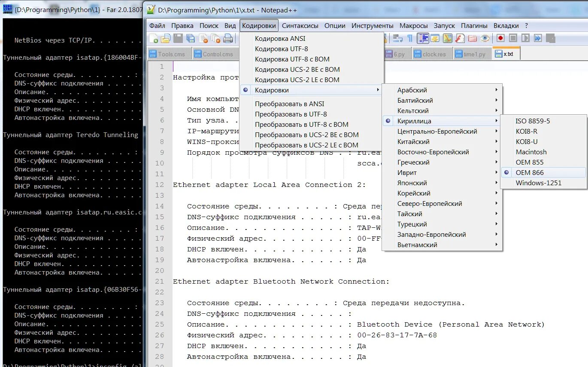This screenshot has height=367, width=588.
Task: Open the folder workspace toolbar icon
Action: (473, 38)
